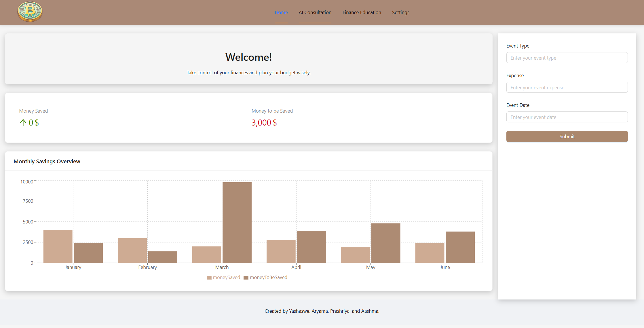Click the event expense input box

click(567, 87)
